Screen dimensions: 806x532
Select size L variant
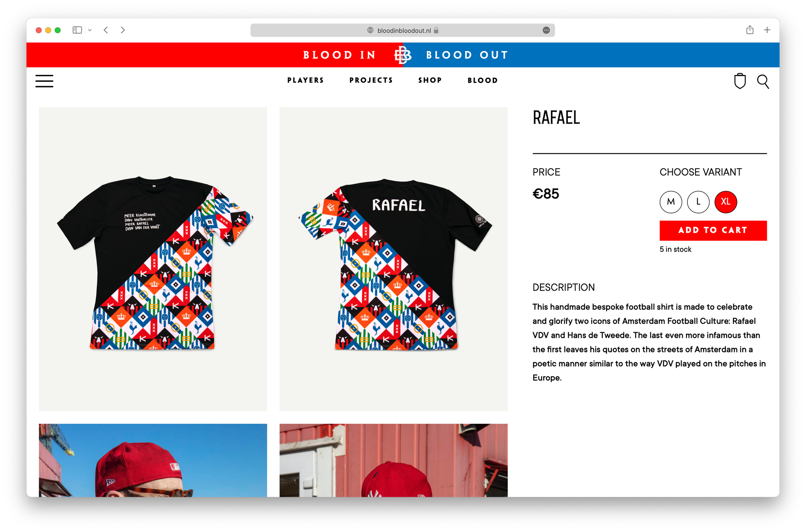[698, 202]
